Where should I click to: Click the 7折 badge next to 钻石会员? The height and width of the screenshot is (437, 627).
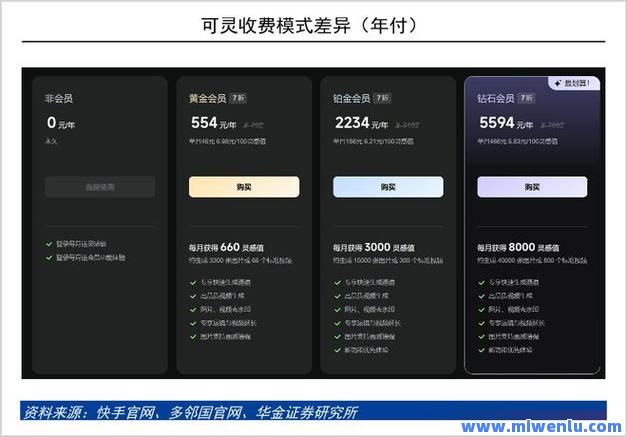point(529,99)
